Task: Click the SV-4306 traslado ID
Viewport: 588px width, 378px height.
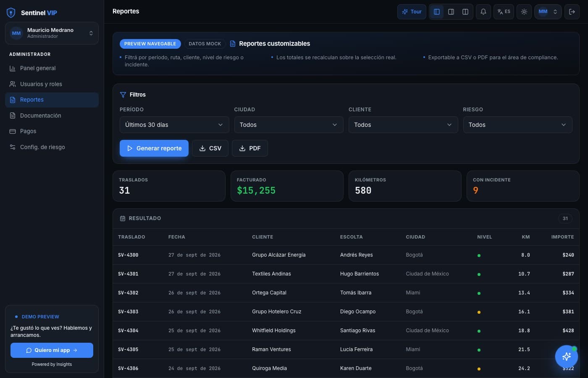Action: coord(128,368)
